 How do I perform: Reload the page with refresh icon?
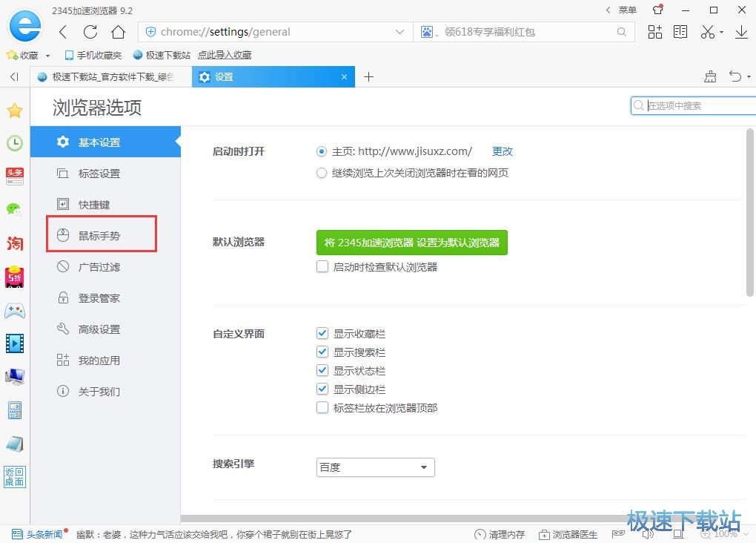pos(90,32)
